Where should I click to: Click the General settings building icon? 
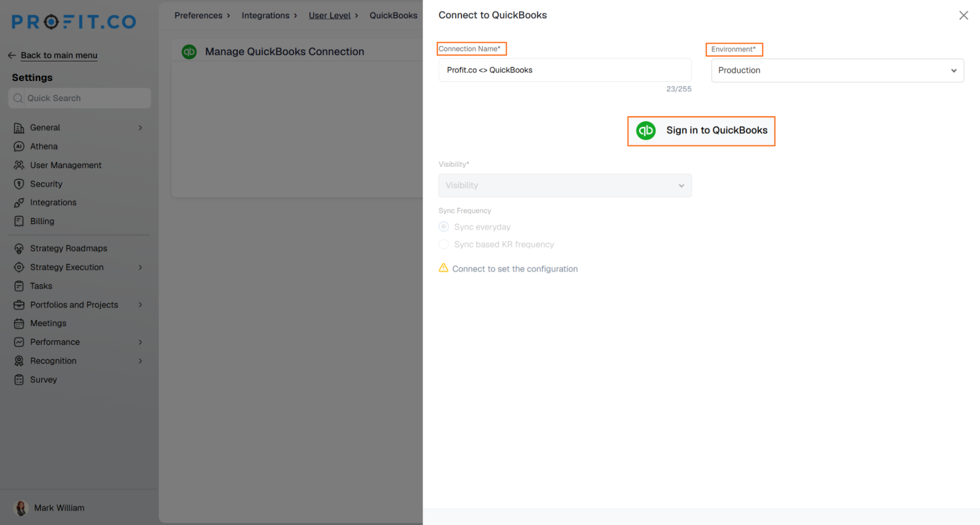[19, 128]
